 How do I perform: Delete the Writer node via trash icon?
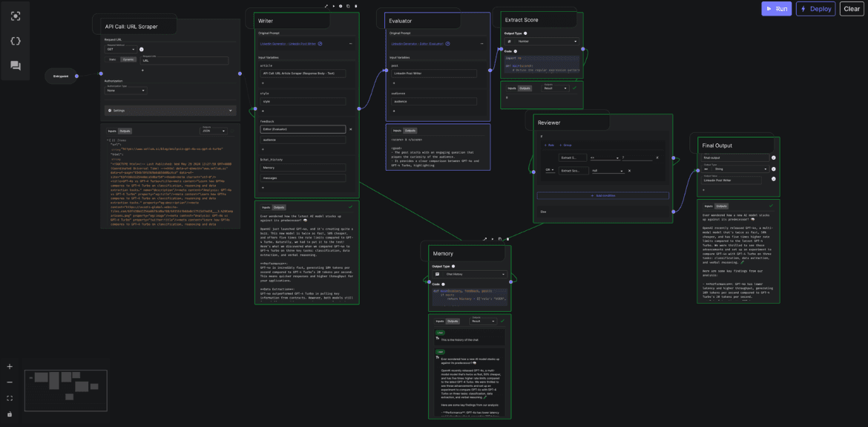pos(356,6)
